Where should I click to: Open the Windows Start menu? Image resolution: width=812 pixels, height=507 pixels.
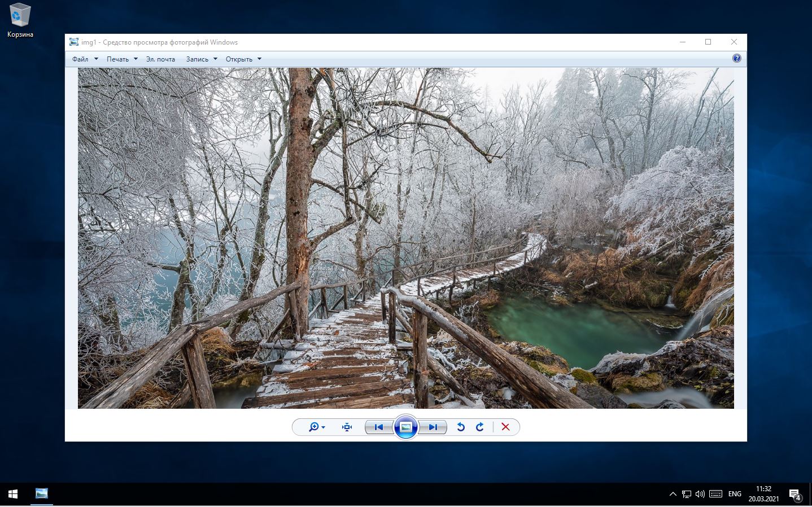click(x=13, y=494)
